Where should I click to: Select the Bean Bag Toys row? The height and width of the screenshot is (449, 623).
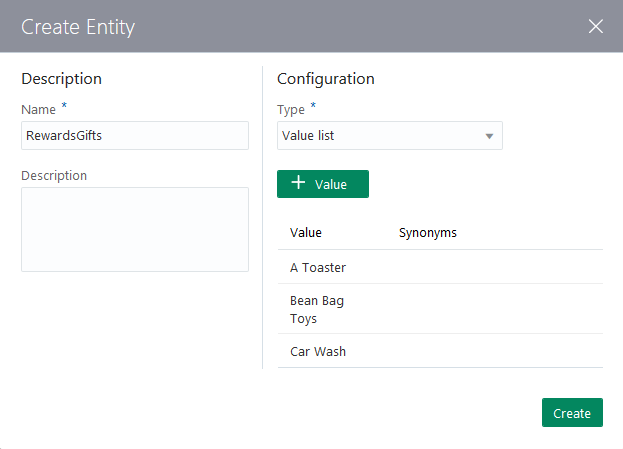(317, 309)
